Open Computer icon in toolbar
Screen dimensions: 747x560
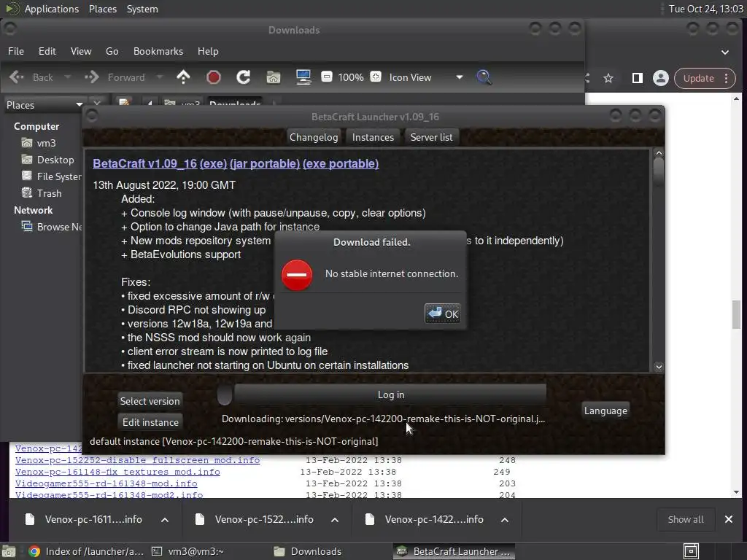[x=303, y=77]
